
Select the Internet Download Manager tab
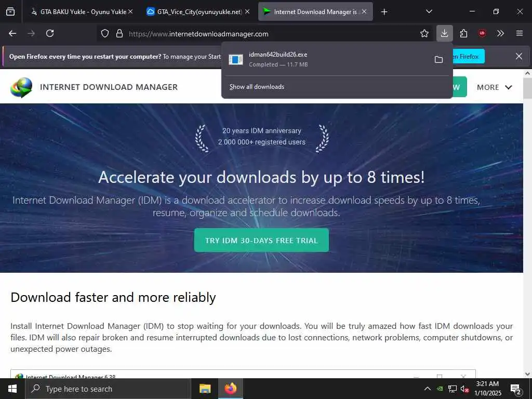click(x=315, y=12)
